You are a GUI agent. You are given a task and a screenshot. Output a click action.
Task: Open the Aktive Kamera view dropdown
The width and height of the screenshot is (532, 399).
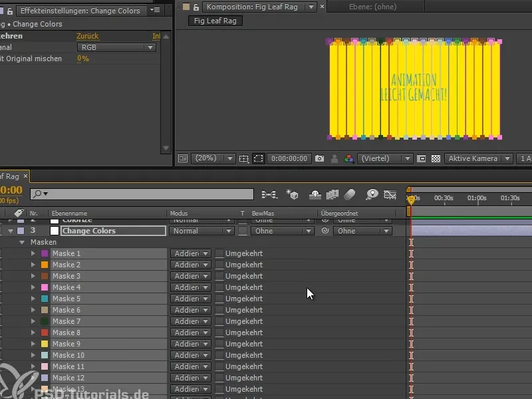(x=478, y=158)
